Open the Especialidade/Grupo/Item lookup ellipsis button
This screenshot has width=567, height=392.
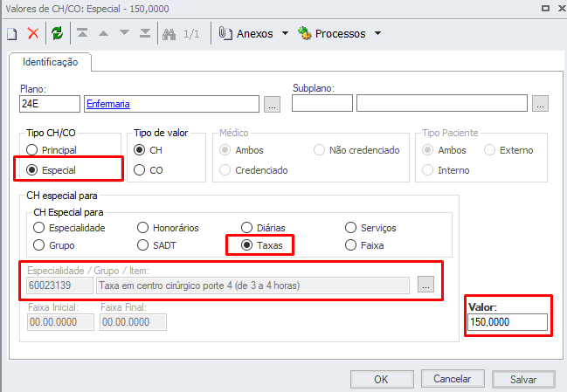coord(425,285)
